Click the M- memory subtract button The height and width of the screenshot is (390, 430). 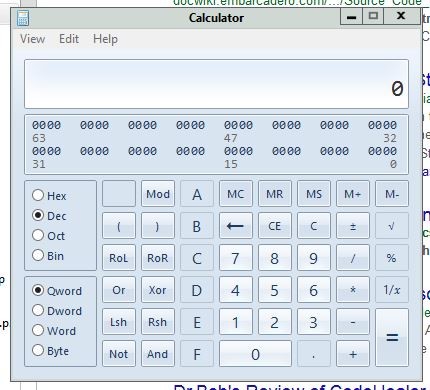tap(392, 194)
